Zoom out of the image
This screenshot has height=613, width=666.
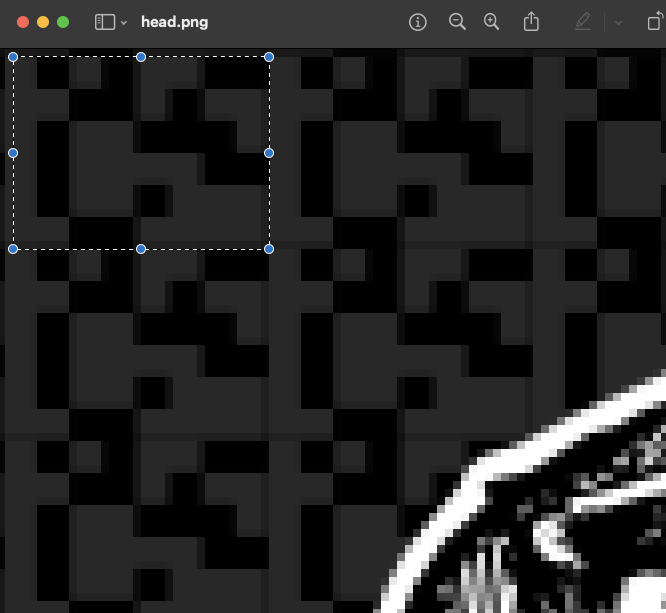[x=457, y=22]
